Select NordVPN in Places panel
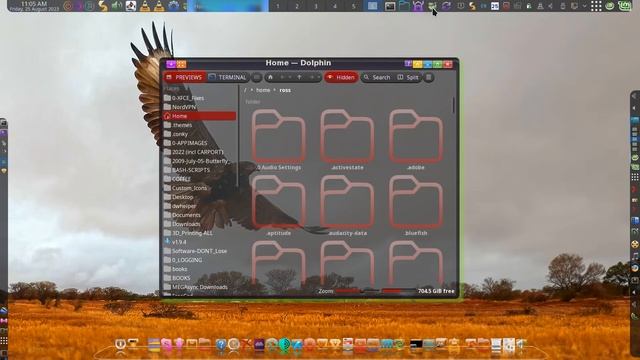640x360 pixels. click(x=200, y=107)
